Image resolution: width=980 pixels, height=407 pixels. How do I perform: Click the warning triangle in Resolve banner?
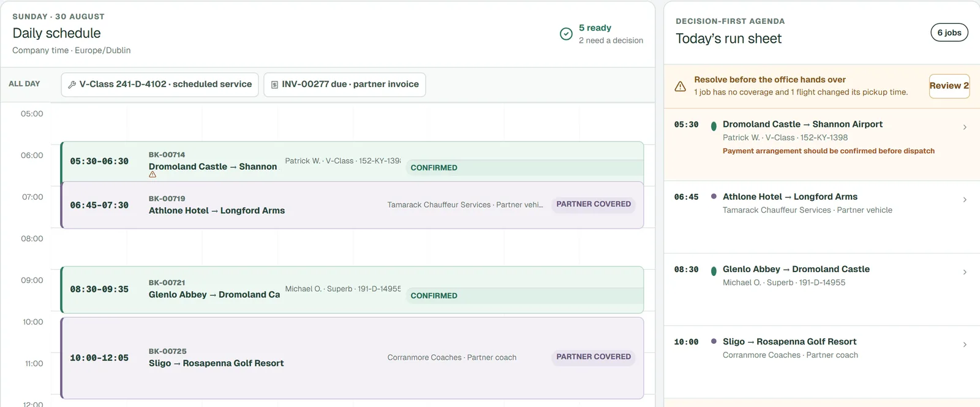click(x=680, y=86)
